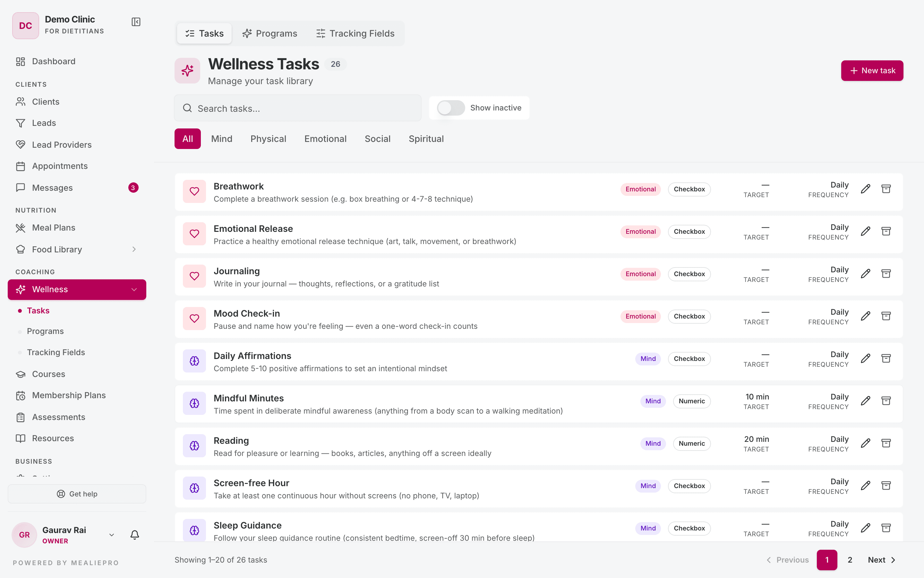Click the Numeric badge on Reading row
Image resolution: width=924 pixels, height=578 pixels.
pyautogui.click(x=691, y=443)
